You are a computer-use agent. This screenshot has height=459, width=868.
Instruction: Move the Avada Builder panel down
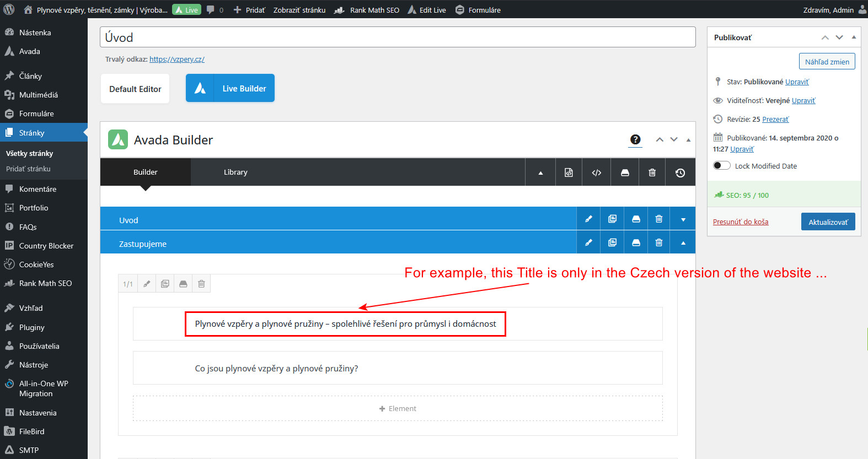[x=674, y=139]
